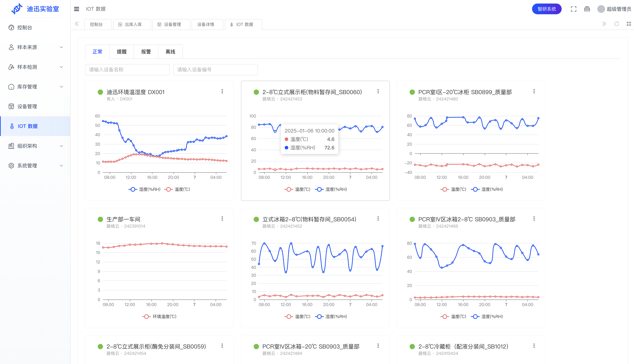Expand the 组织架构 sidebar menu
Image resolution: width=634 pixels, height=364 pixels.
pos(61,146)
